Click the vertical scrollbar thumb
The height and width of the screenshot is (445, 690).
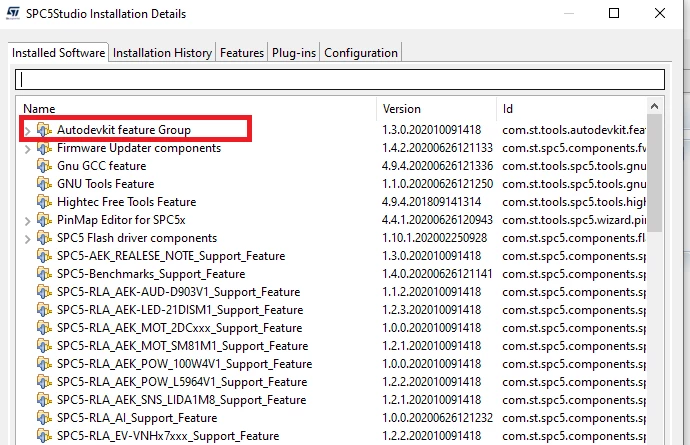tap(654, 173)
